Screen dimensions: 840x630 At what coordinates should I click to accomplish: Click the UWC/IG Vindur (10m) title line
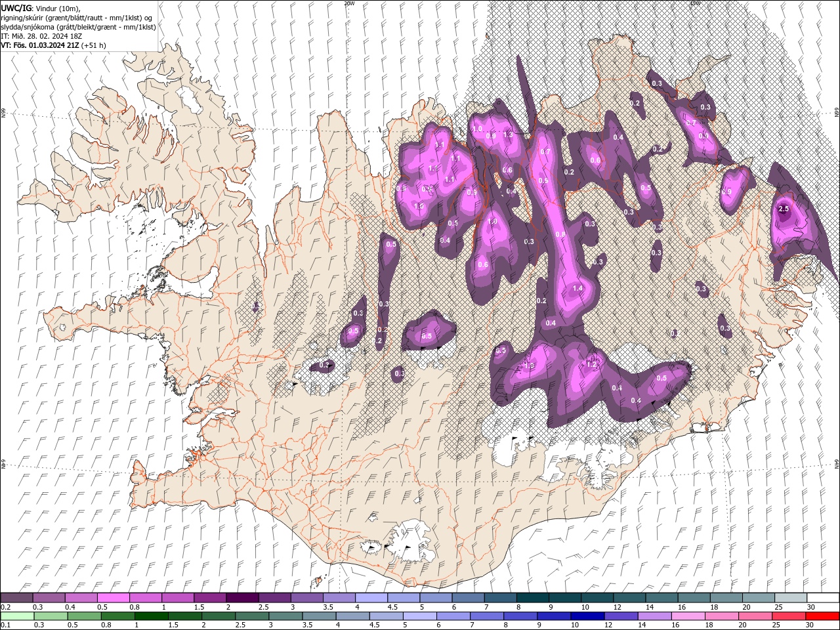41,8
